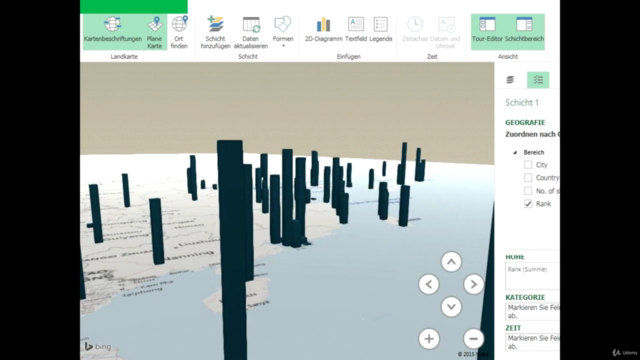The height and width of the screenshot is (360, 640).
Task: Click the Kategorie drop field box
Action: (x=532, y=312)
